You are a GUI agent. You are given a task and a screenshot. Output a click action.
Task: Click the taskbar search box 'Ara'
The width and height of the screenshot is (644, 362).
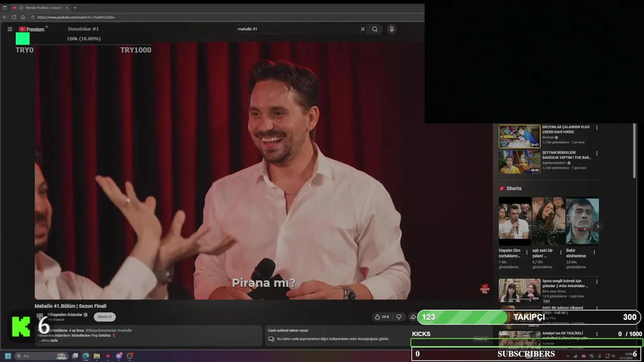pyautogui.click(x=42, y=356)
